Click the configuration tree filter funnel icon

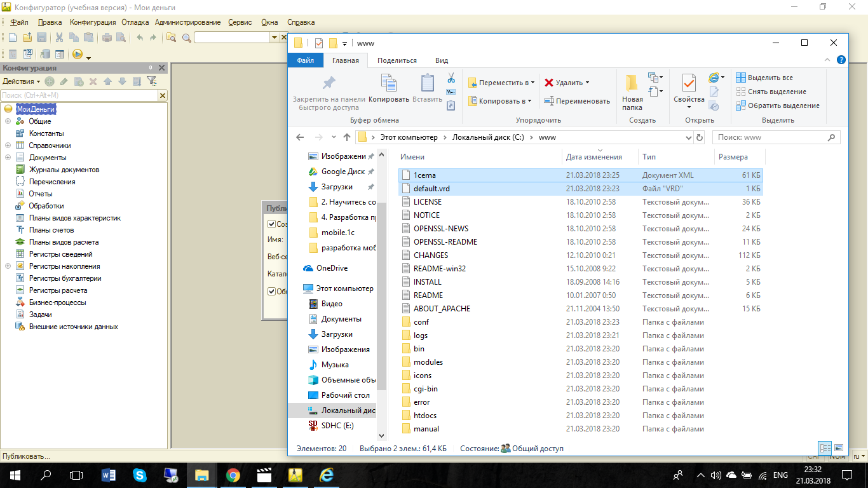151,81
